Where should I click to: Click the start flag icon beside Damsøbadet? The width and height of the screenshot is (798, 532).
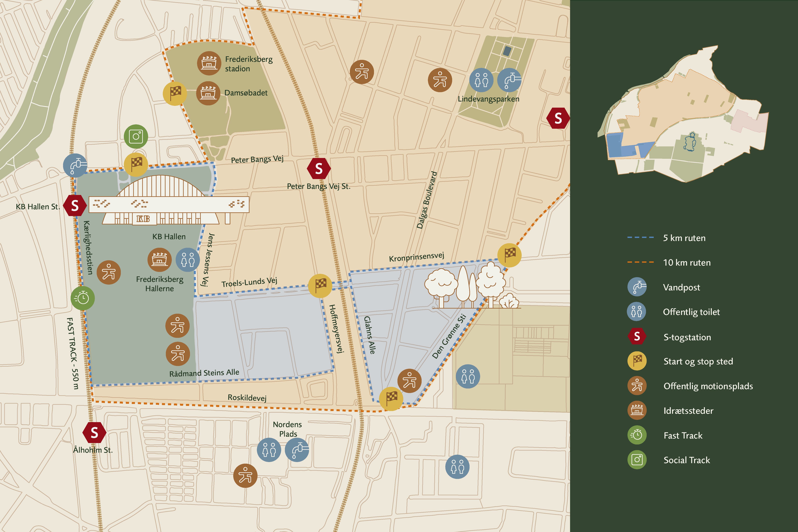pyautogui.click(x=175, y=93)
